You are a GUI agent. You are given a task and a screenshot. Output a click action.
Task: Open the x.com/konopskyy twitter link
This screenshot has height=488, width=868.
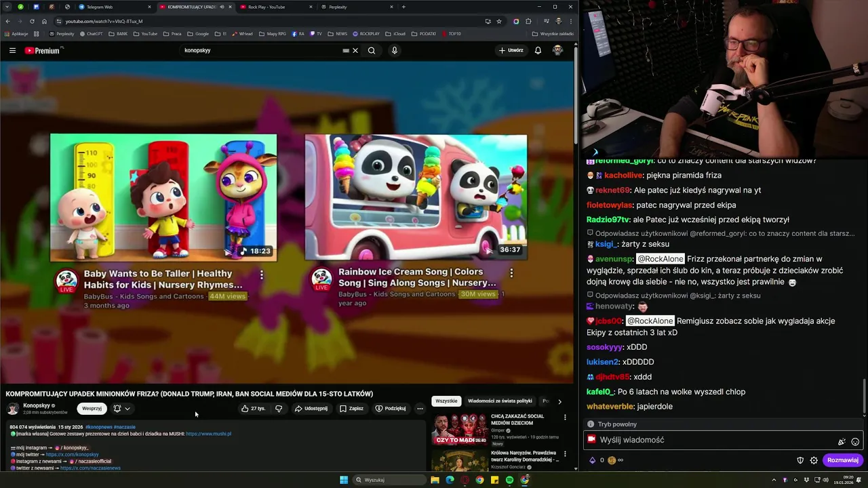click(x=73, y=455)
